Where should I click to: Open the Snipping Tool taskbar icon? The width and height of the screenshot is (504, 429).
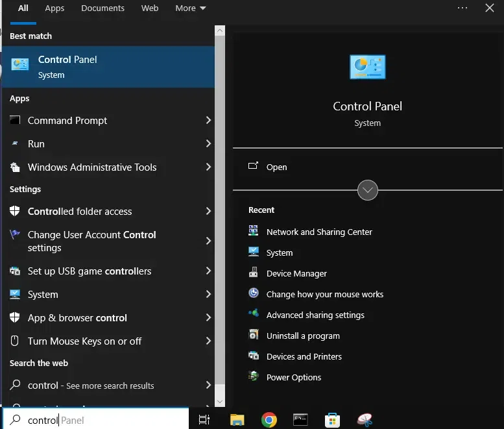365,420
